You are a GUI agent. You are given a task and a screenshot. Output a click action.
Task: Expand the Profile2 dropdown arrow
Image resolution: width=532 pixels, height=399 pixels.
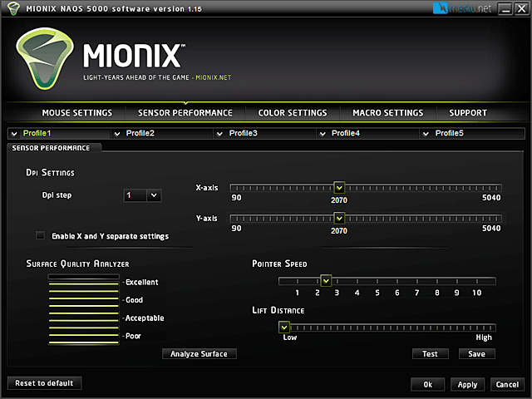117,134
